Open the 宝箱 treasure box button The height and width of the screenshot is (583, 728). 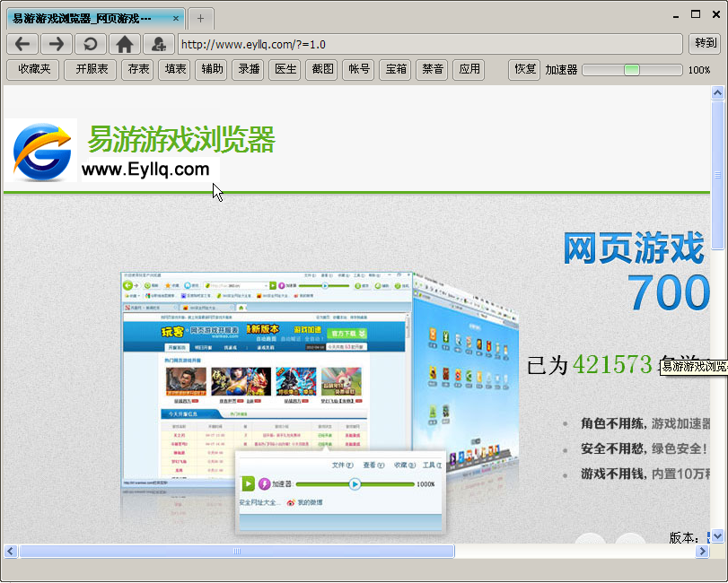[395, 70]
